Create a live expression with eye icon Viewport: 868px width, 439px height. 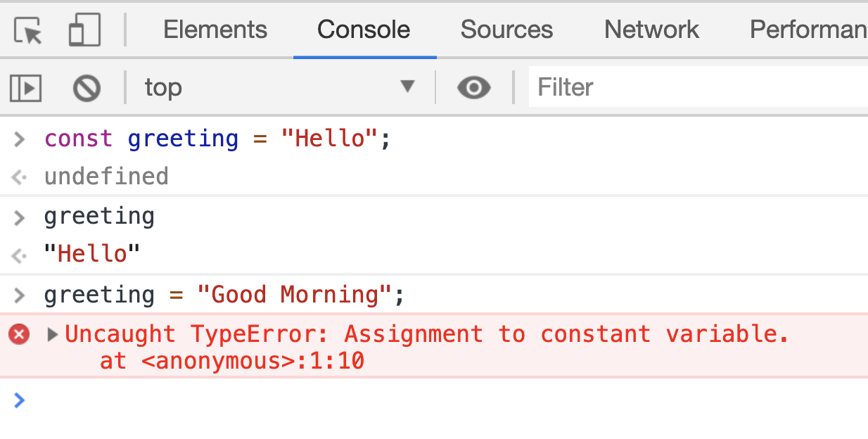(474, 88)
